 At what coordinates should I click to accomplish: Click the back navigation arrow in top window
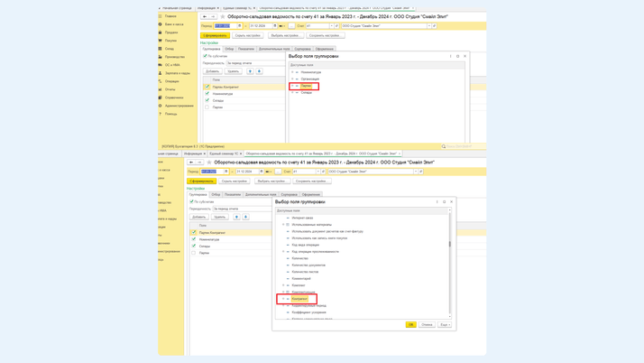(x=205, y=16)
